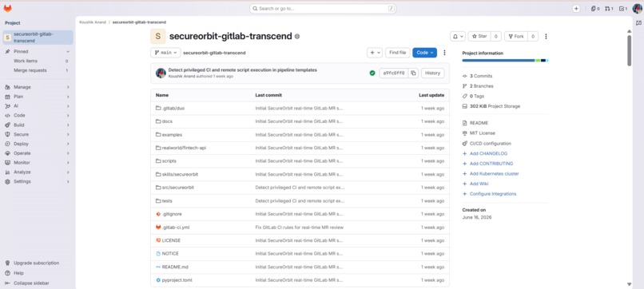The height and width of the screenshot is (289, 644).
Task: Open merge requests counter icon in top bar
Action: 609,8
